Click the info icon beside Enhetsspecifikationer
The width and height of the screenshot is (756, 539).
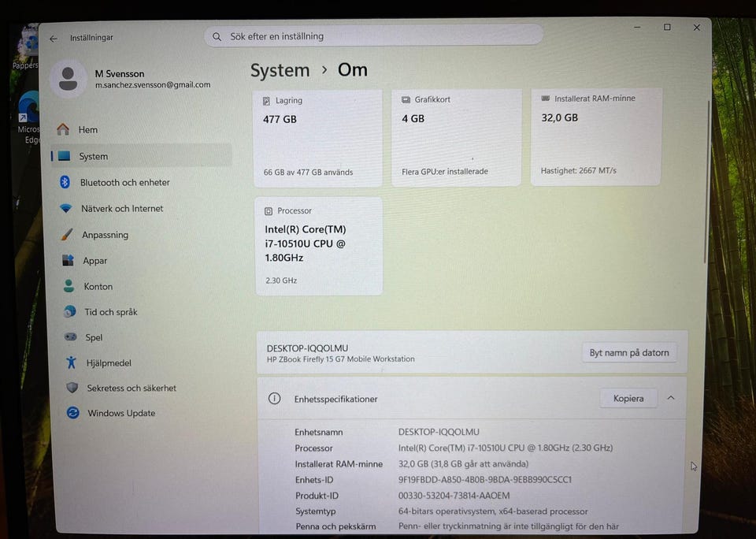click(x=274, y=399)
